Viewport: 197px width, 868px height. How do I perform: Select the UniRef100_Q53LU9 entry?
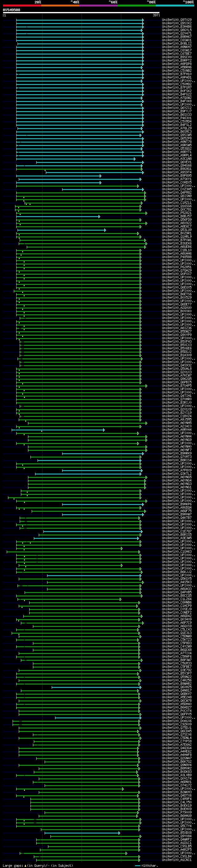coord(177,230)
